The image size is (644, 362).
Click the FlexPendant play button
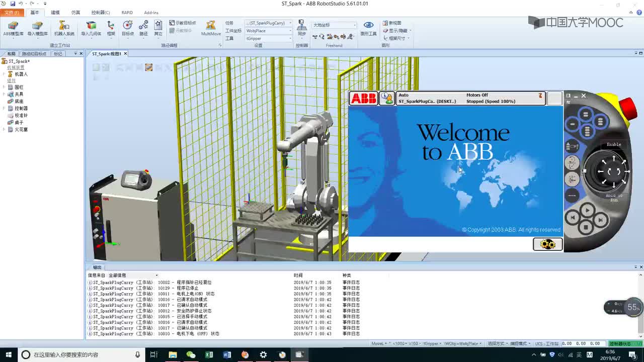(587, 210)
